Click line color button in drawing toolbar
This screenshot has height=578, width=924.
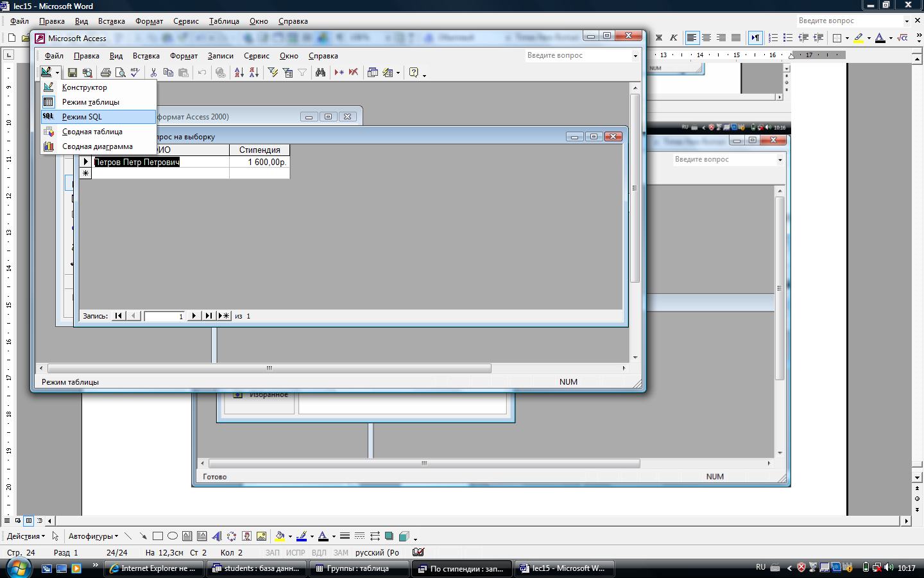[302, 536]
